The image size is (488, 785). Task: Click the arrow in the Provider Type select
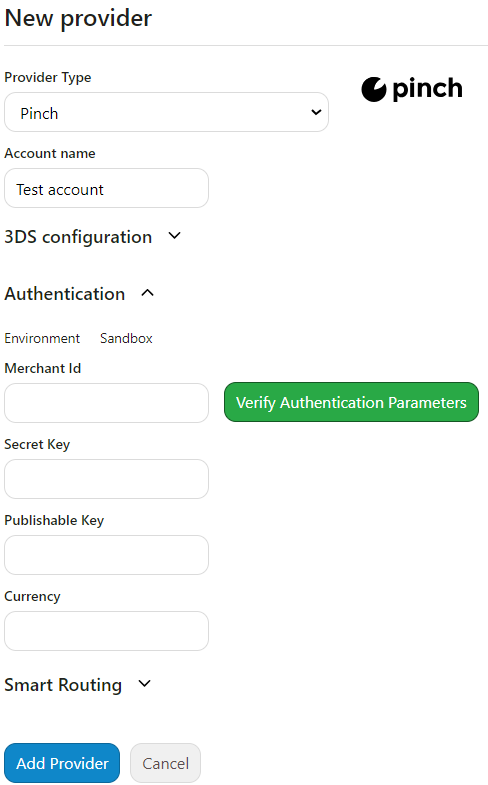316,112
